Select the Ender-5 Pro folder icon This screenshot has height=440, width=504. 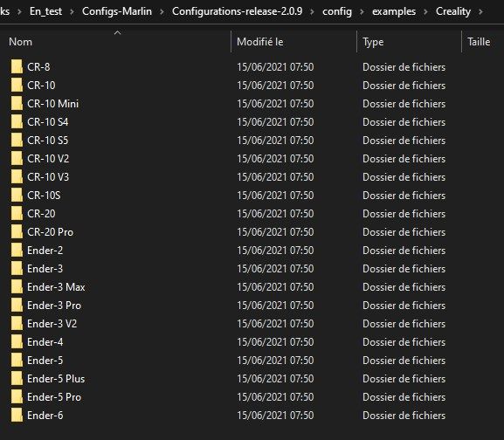tap(17, 396)
